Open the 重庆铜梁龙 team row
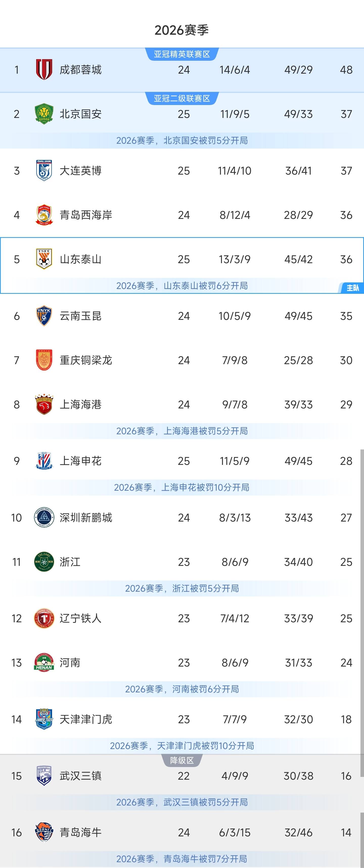This screenshot has height=868, width=364. (x=182, y=360)
